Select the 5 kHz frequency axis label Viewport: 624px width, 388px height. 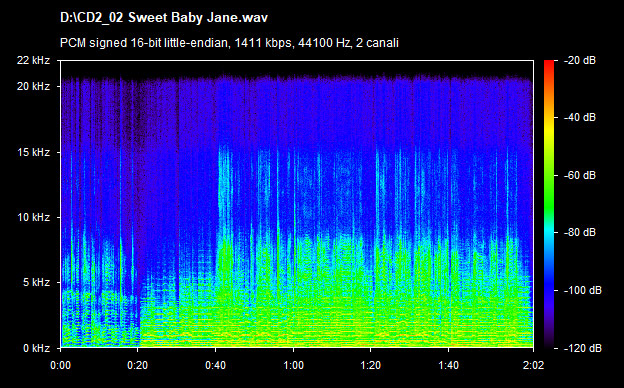(36, 283)
